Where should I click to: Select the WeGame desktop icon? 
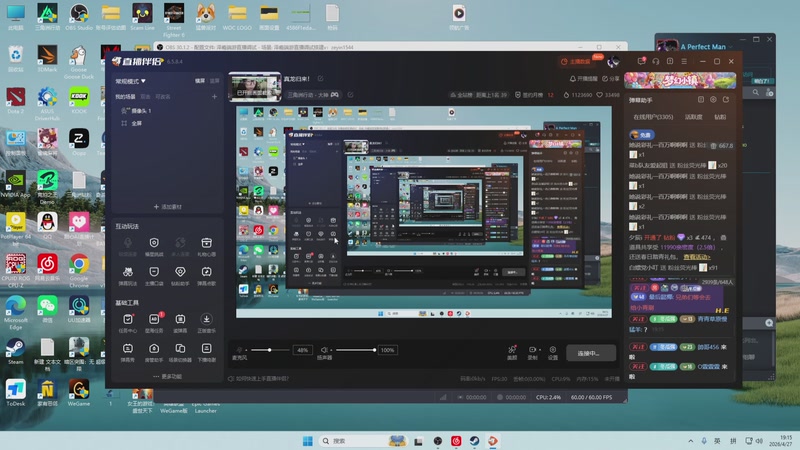coord(79,393)
